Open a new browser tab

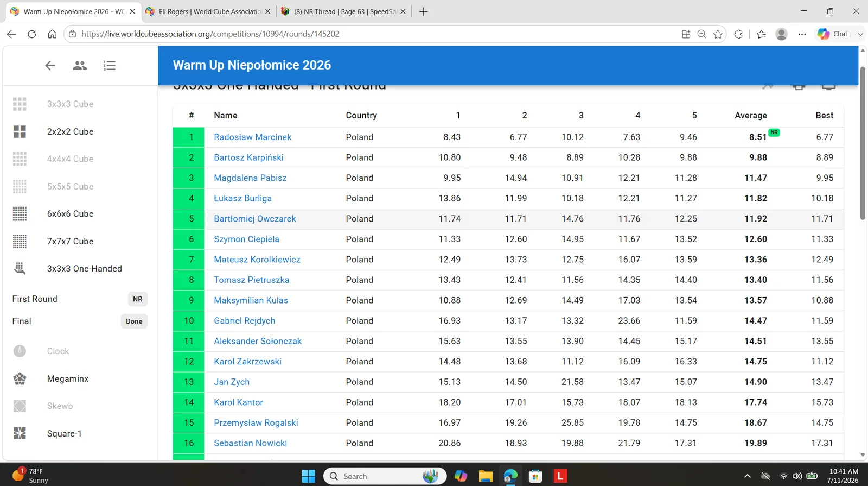point(424,11)
